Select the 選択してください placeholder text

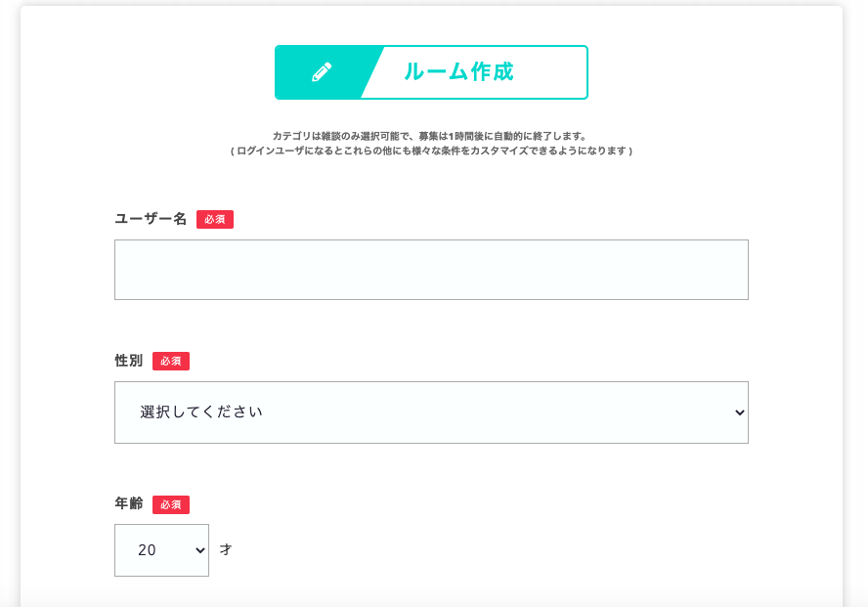202,412
